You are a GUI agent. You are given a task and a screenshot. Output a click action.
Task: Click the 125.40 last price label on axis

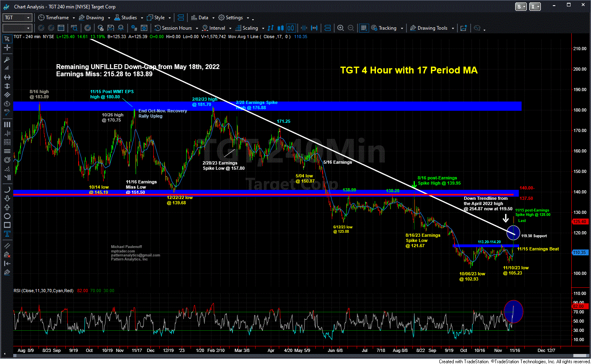click(580, 222)
